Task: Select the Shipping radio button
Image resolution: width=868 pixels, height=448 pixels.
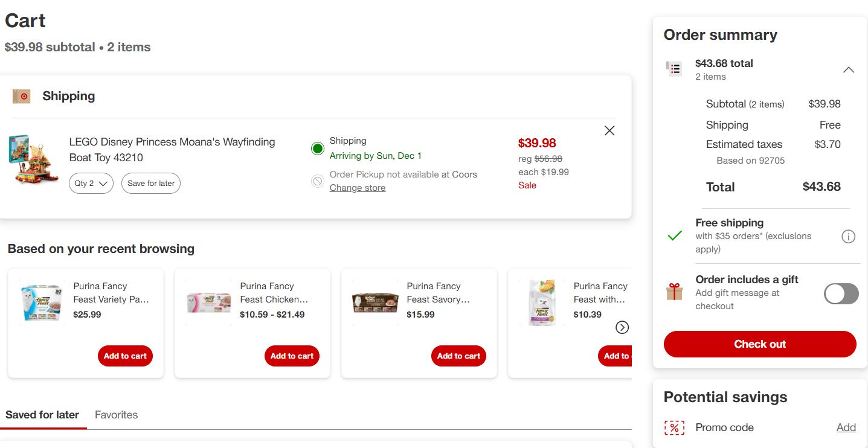Action: [x=318, y=149]
